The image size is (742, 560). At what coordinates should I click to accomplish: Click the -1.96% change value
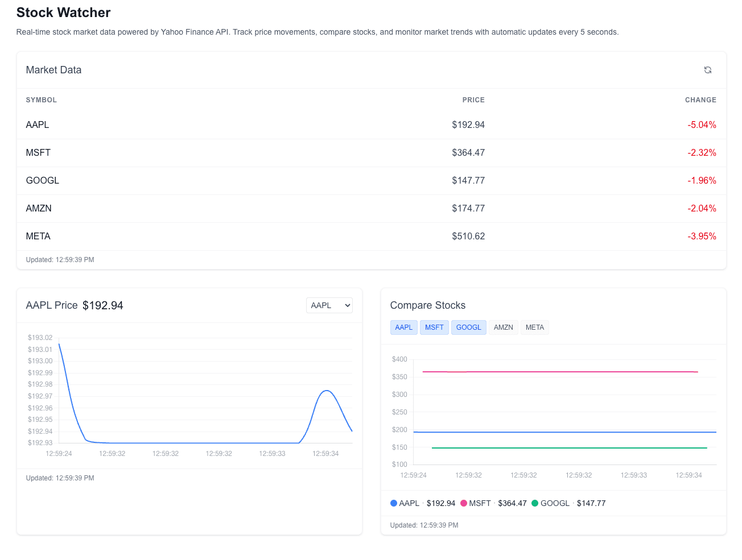pyautogui.click(x=702, y=180)
